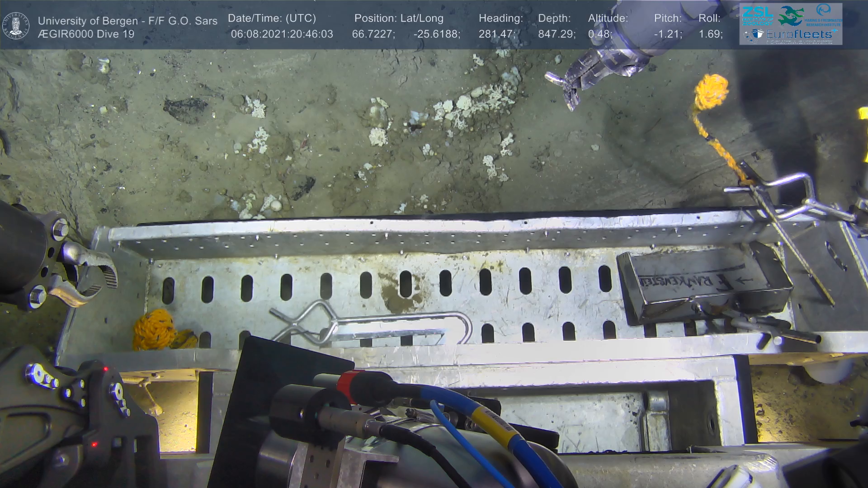The width and height of the screenshot is (868, 488).
Task: Click the Heading value 281.47
Action: pyautogui.click(x=497, y=34)
